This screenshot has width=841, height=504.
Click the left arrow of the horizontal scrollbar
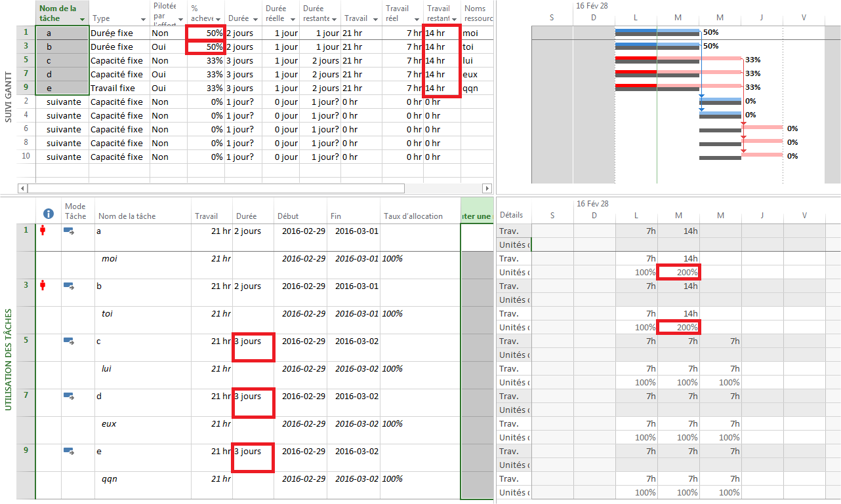tap(23, 189)
